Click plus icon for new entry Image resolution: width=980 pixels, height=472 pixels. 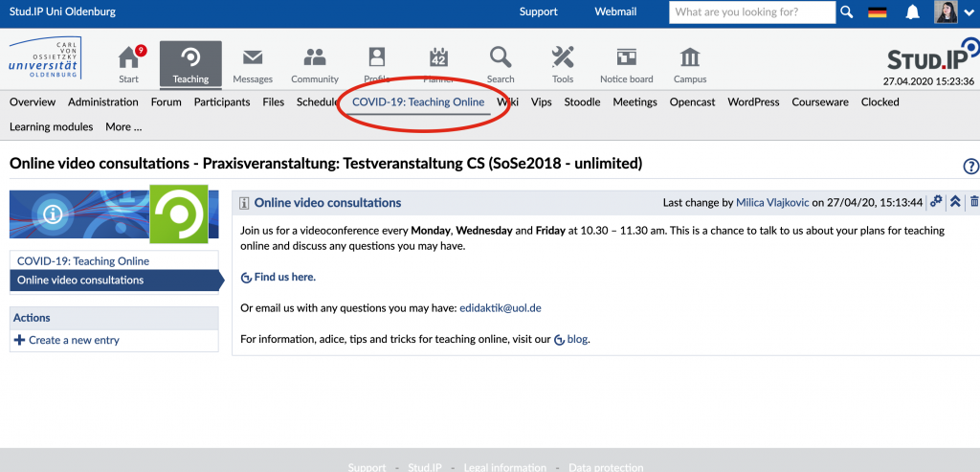[x=19, y=340]
